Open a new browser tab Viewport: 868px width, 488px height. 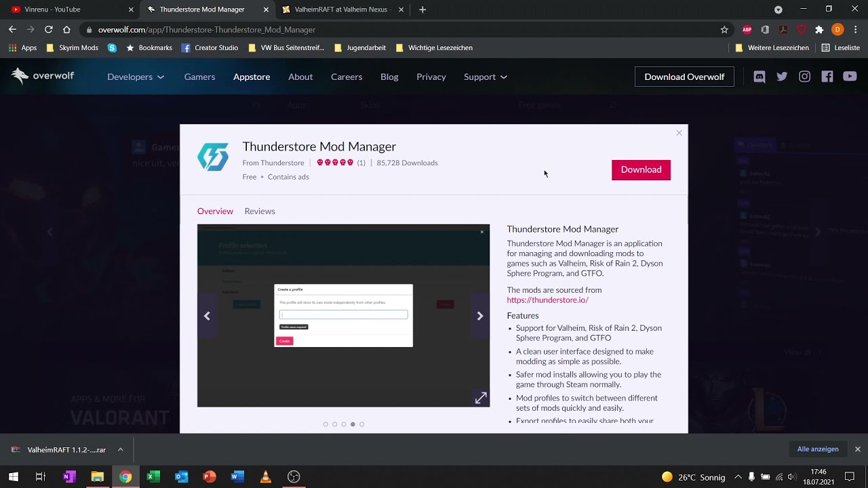(x=422, y=9)
